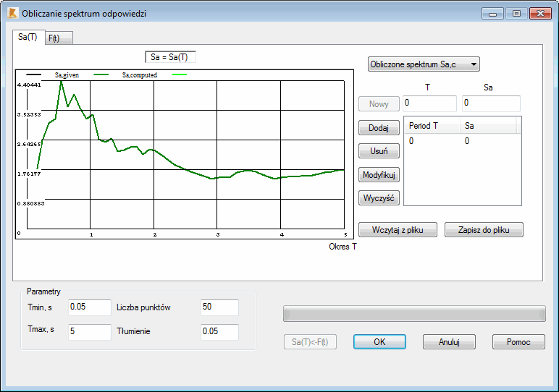Click Zapisz do pliku button

pos(484,230)
